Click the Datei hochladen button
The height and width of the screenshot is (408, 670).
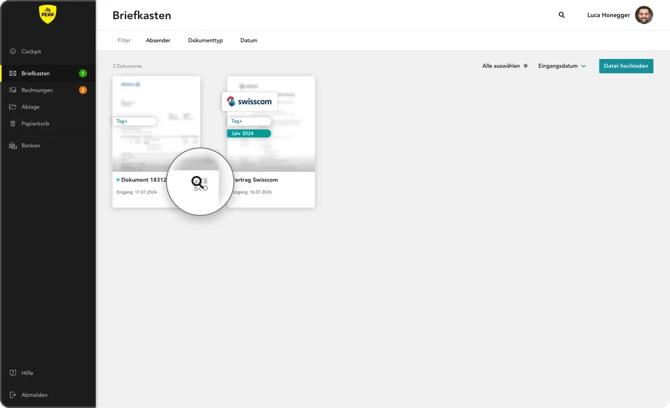coord(626,66)
